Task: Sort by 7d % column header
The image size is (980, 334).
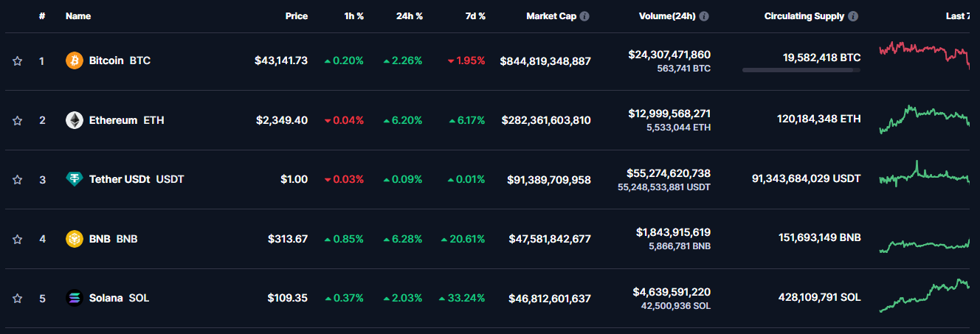Action: [x=475, y=16]
